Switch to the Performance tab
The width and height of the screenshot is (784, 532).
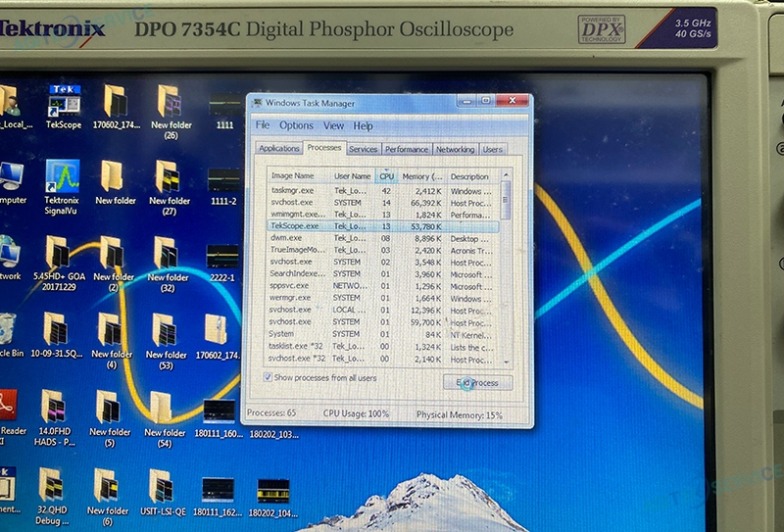click(406, 149)
